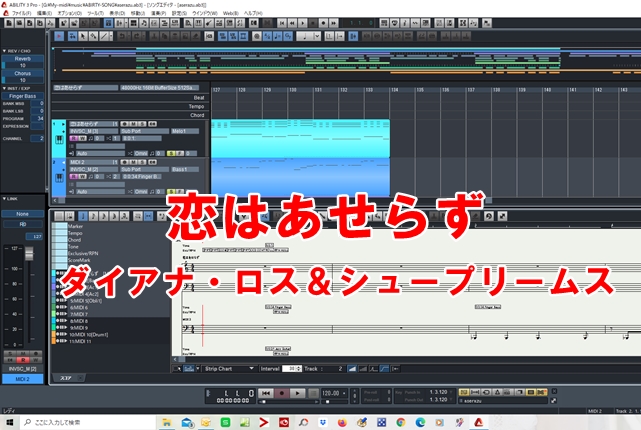Click the Play button in transport panel

tap(297, 393)
